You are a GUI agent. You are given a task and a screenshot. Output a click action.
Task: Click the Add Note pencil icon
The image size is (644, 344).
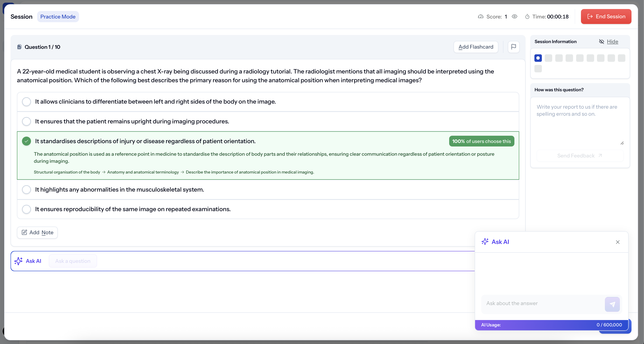click(x=24, y=232)
